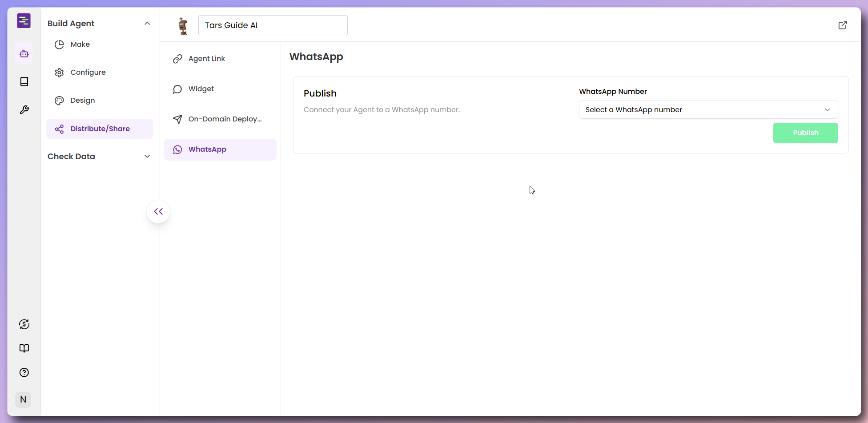This screenshot has width=868, height=423.
Task: Open the tools wrench icon
Action: [x=24, y=109]
